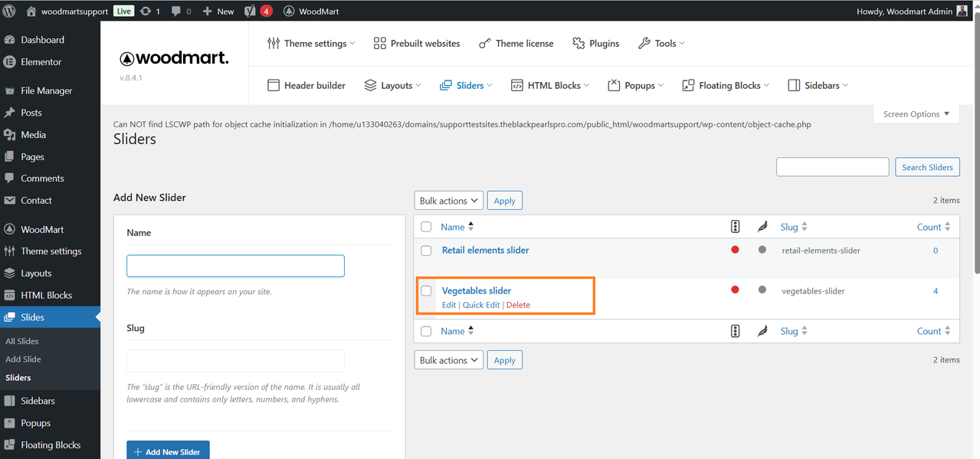The width and height of the screenshot is (980, 459).
Task: Open the WoodMart admin bar menu
Action: 311,11
